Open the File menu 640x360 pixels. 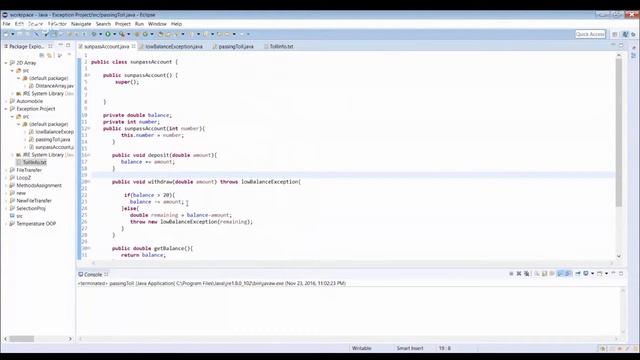pos(7,24)
